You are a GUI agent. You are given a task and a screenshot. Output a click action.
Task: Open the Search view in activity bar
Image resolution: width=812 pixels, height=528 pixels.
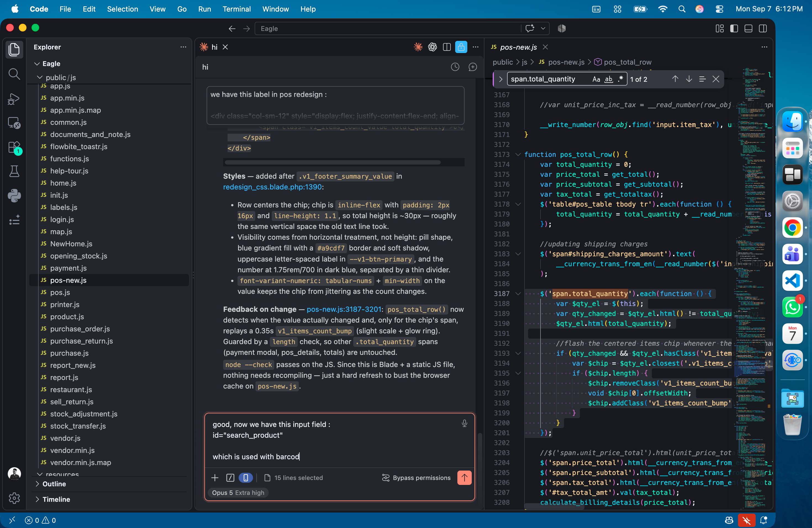coord(14,74)
